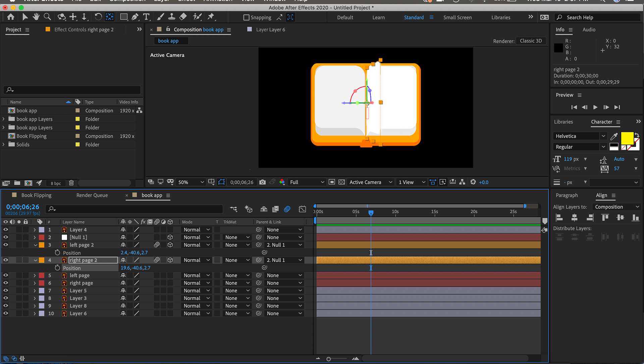Enable the Snapping checkbox
The height and width of the screenshot is (364, 644).
[247, 17]
